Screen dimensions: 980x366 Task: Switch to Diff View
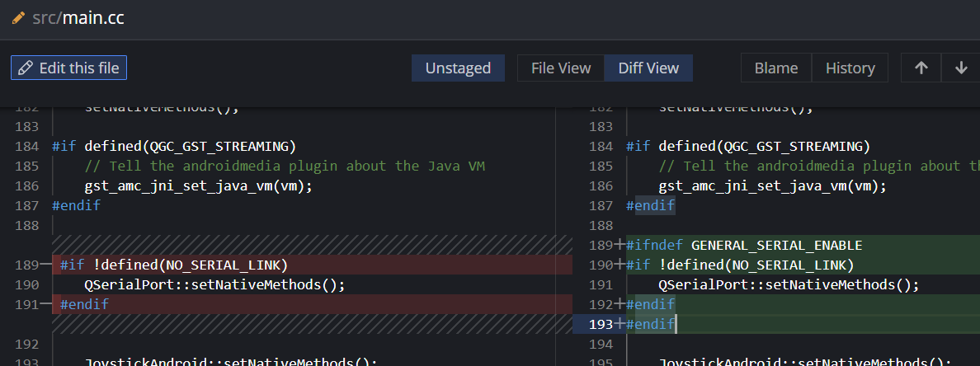pos(648,68)
